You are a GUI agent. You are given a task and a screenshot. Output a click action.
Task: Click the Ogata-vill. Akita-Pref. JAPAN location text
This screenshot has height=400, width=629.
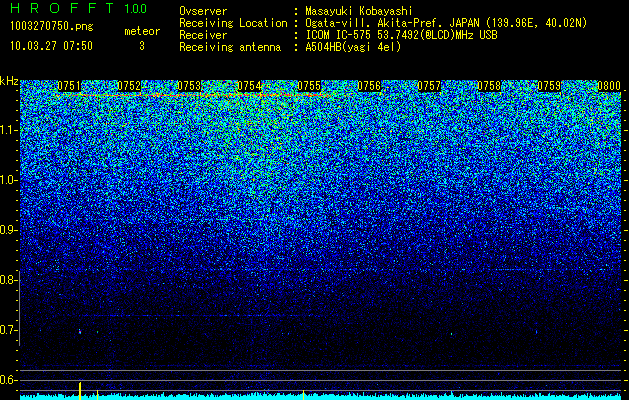(x=446, y=23)
